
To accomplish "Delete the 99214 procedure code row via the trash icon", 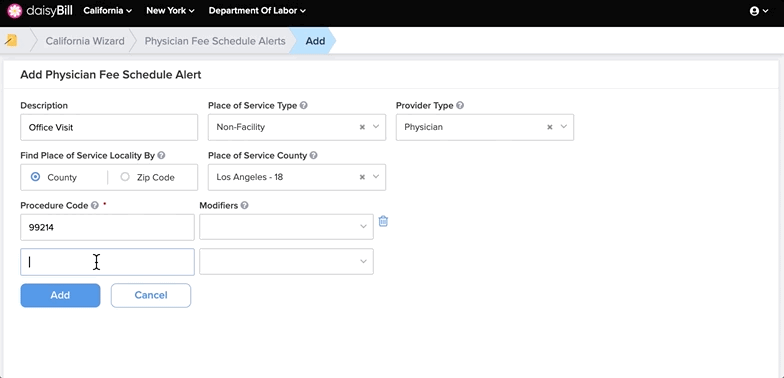I will 383,221.
